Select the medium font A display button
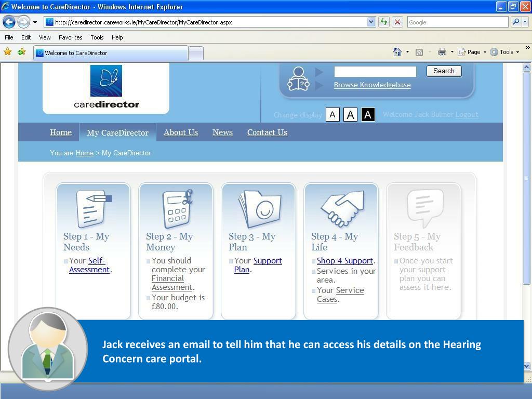Image resolution: width=532 pixels, height=399 pixels. [x=351, y=115]
